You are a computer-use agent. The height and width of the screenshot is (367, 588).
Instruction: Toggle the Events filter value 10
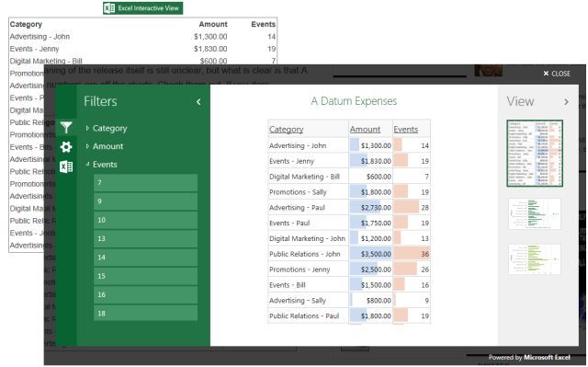[x=145, y=220]
